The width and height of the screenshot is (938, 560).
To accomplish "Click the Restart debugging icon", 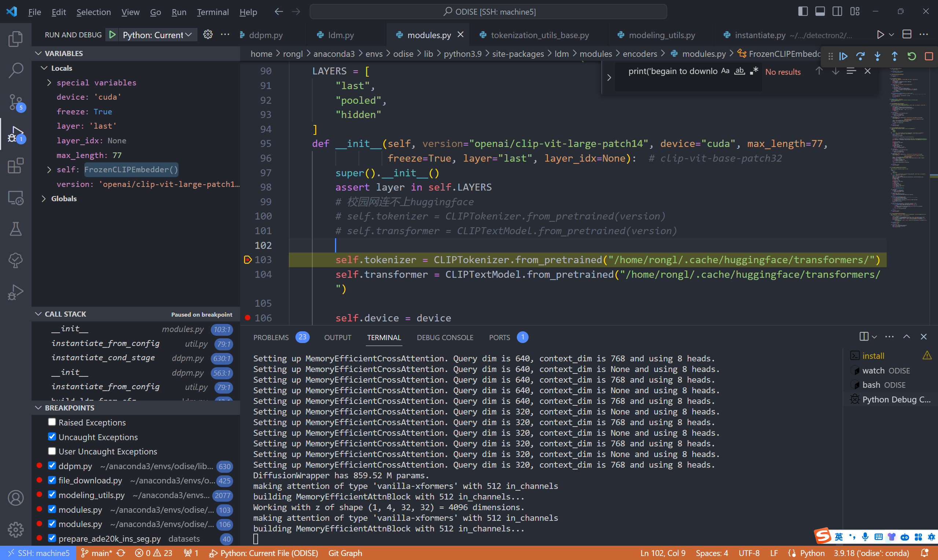I will (x=912, y=56).
